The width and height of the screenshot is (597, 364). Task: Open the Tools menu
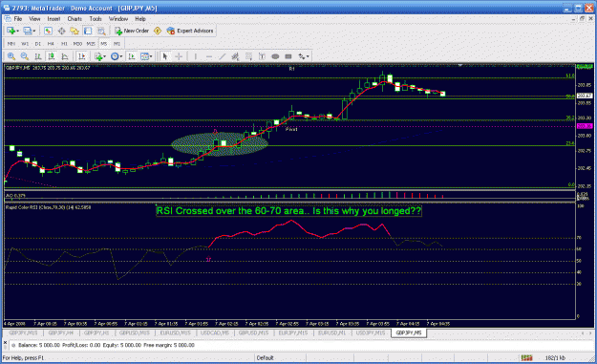96,19
